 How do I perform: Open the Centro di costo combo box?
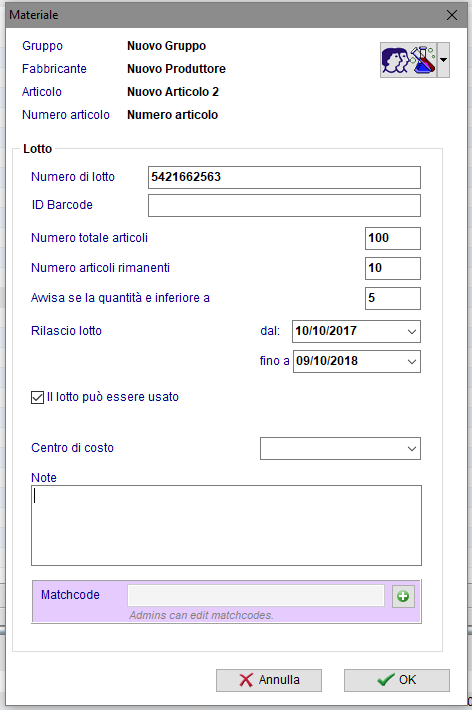[340, 448]
